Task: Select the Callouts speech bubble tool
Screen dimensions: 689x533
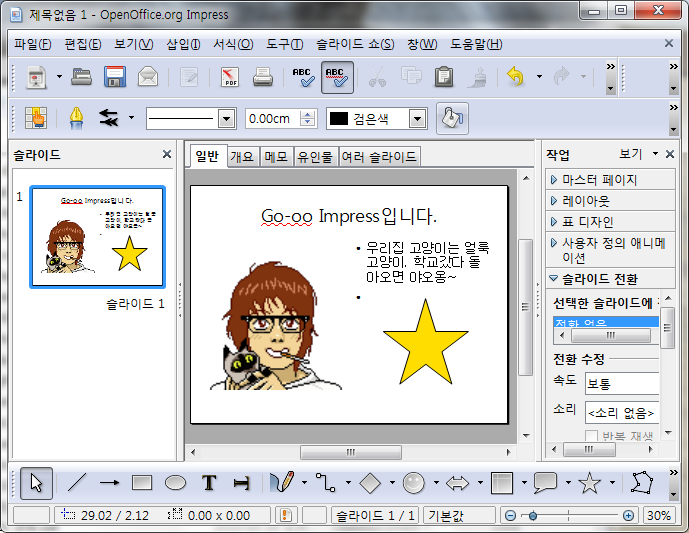Action: click(545, 482)
